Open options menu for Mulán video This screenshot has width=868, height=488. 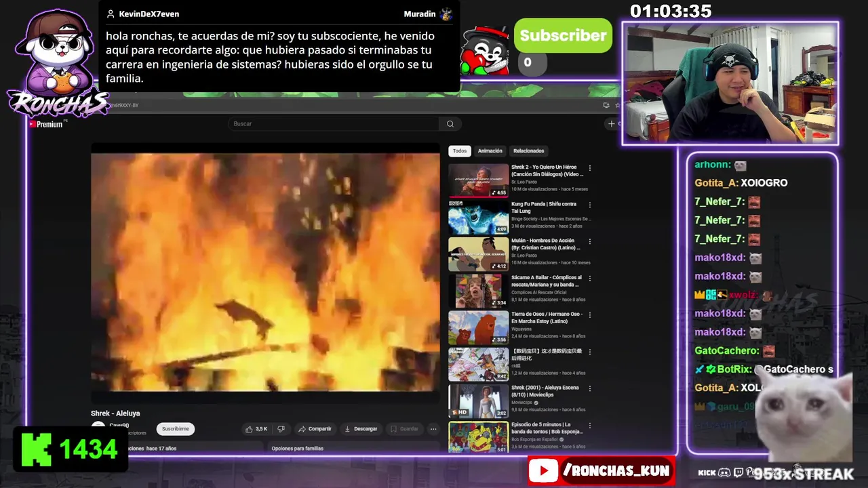coord(590,241)
